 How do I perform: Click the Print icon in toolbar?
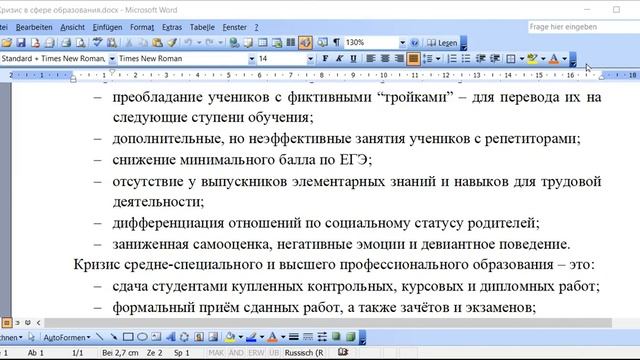(x=66, y=42)
